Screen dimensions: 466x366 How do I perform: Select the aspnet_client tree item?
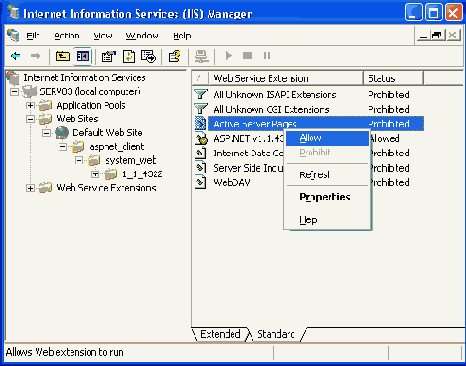tap(117, 147)
